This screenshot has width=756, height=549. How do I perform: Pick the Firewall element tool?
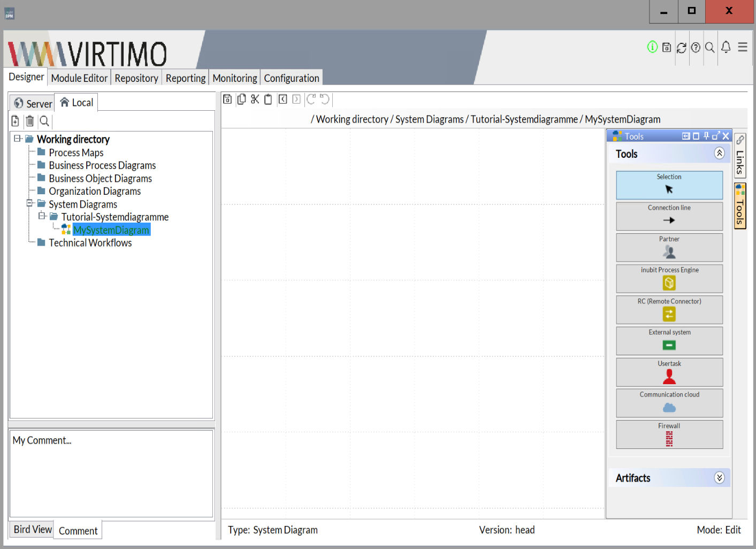[669, 434]
